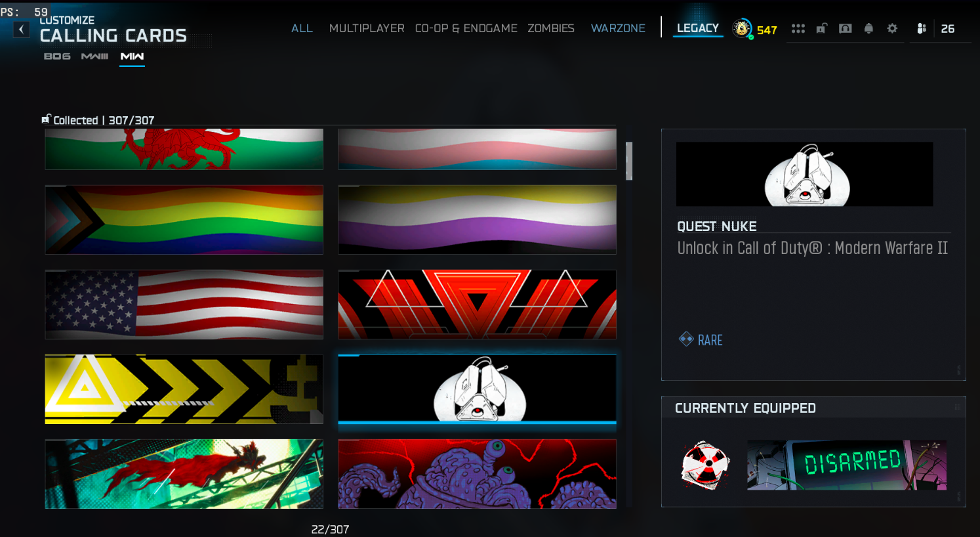
Task: Switch to the MWIII game tab
Action: point(94,56)
